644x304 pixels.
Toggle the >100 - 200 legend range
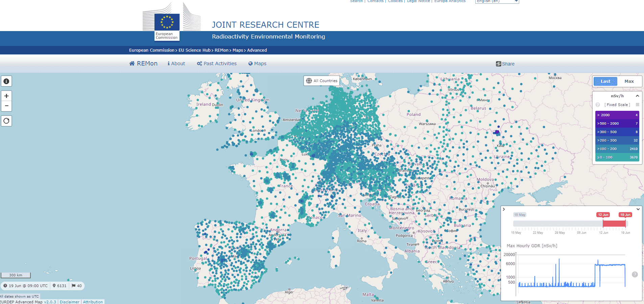coord(617,149)
